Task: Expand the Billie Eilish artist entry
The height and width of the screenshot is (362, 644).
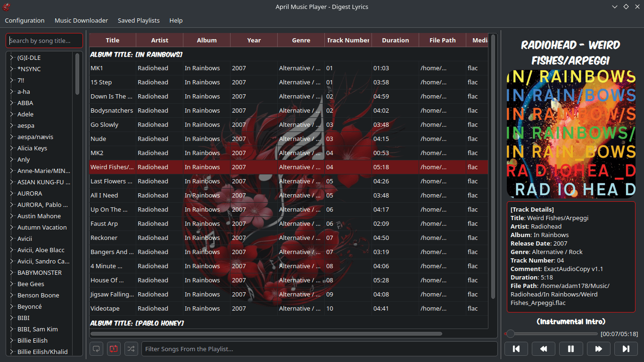Action: (x=11, y=340)
